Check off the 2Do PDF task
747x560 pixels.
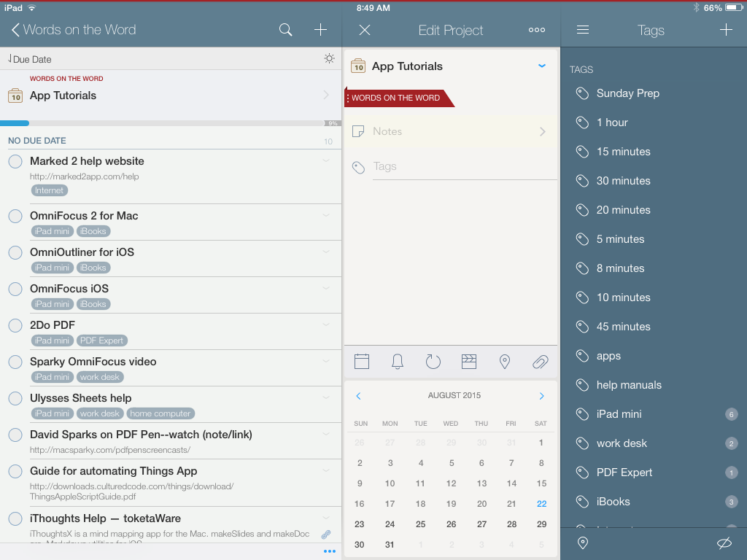(x=15, y=326)
